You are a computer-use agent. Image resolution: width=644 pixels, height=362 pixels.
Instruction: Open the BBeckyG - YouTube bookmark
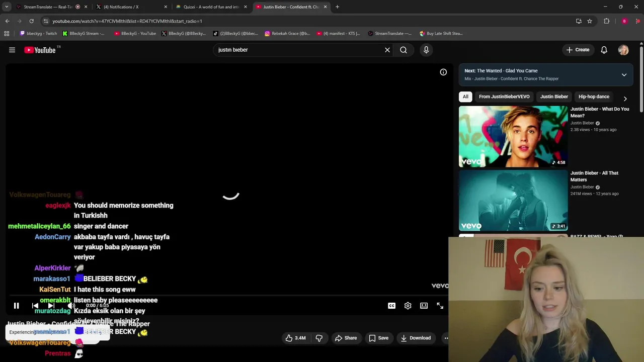pyautogui.click(x=135, y=34)
